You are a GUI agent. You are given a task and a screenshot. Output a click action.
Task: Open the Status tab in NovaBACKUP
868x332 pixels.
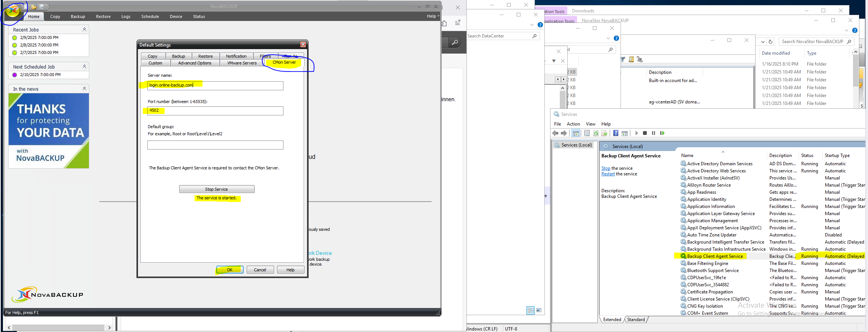(x=199, y=16)
